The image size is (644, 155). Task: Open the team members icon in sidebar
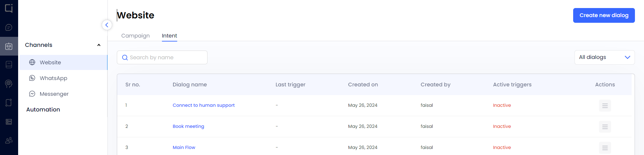(x=9, y=140)
